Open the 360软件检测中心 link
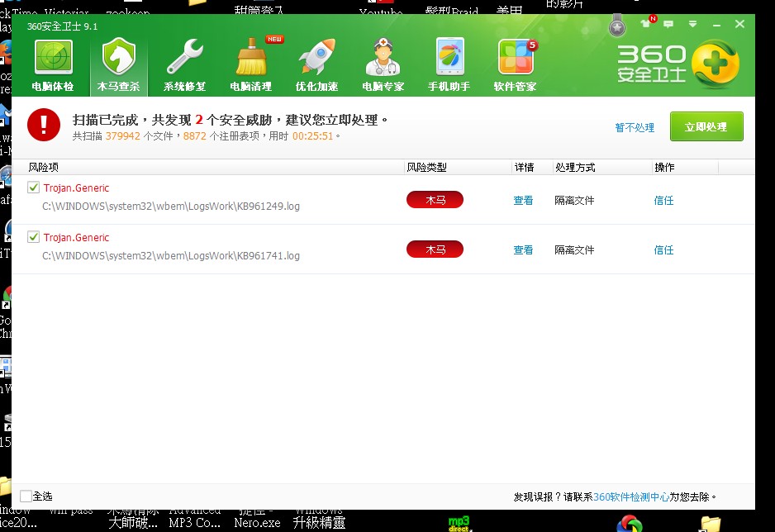 tap(631, 496)
